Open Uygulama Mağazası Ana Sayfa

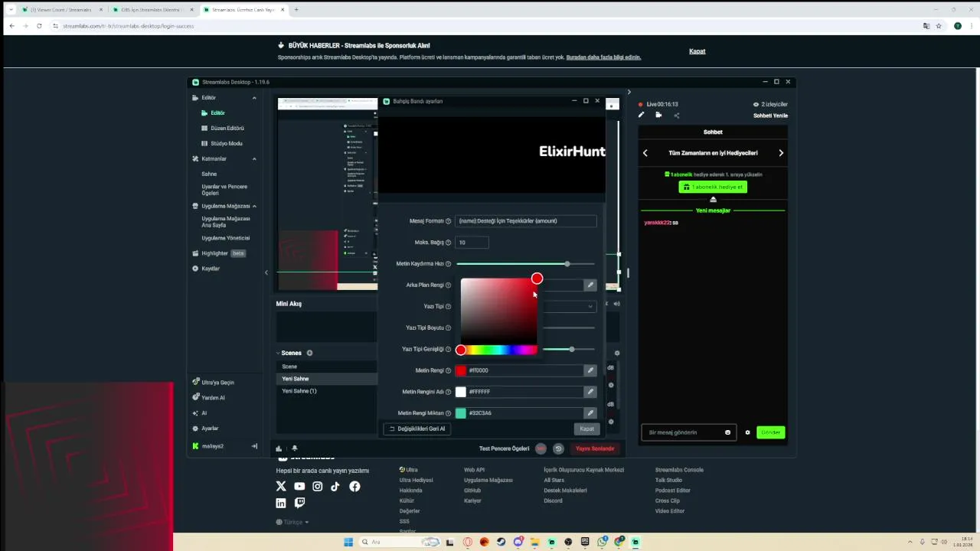click(226, 222)
